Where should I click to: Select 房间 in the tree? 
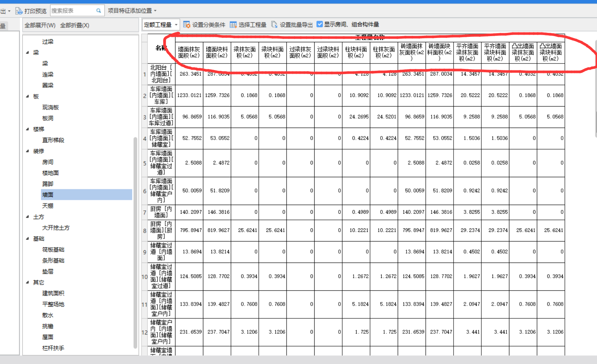click(48, 162)
